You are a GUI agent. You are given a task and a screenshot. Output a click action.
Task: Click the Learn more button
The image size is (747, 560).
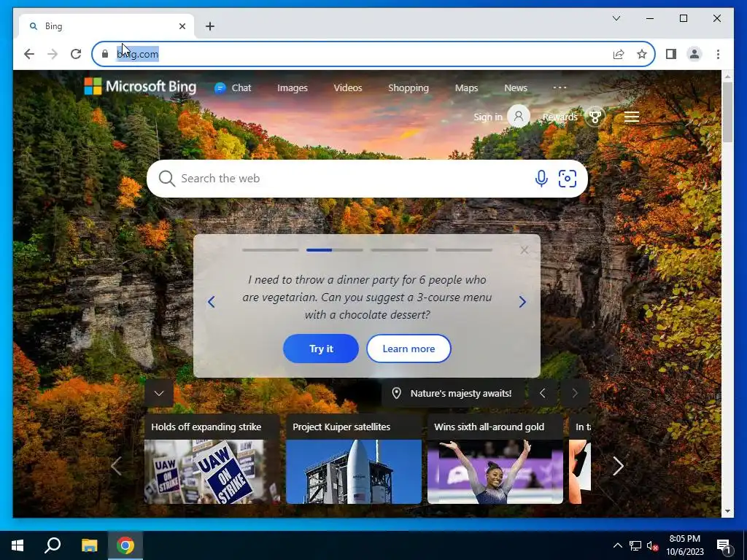[x=409, y=349]
